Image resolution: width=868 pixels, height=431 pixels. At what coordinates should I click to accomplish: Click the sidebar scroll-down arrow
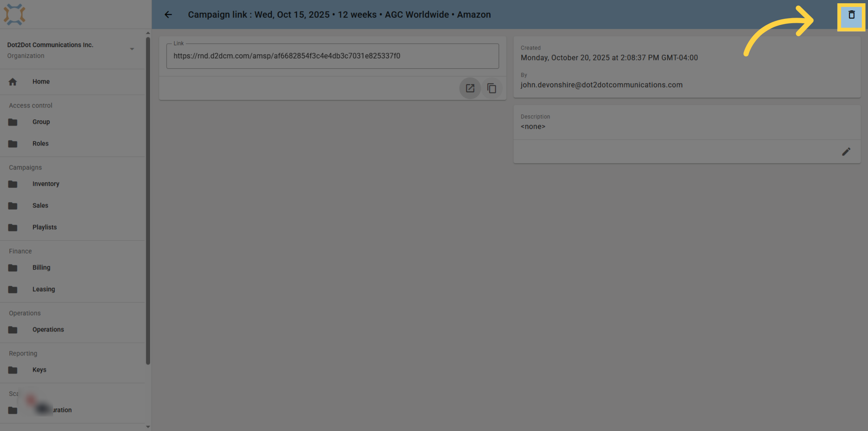point(148,427)
